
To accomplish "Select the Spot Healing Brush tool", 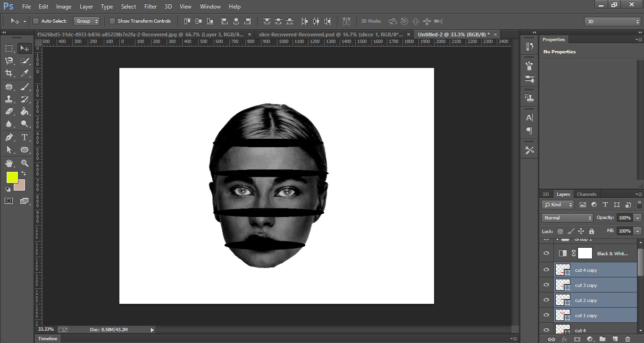I will [9, 87].
